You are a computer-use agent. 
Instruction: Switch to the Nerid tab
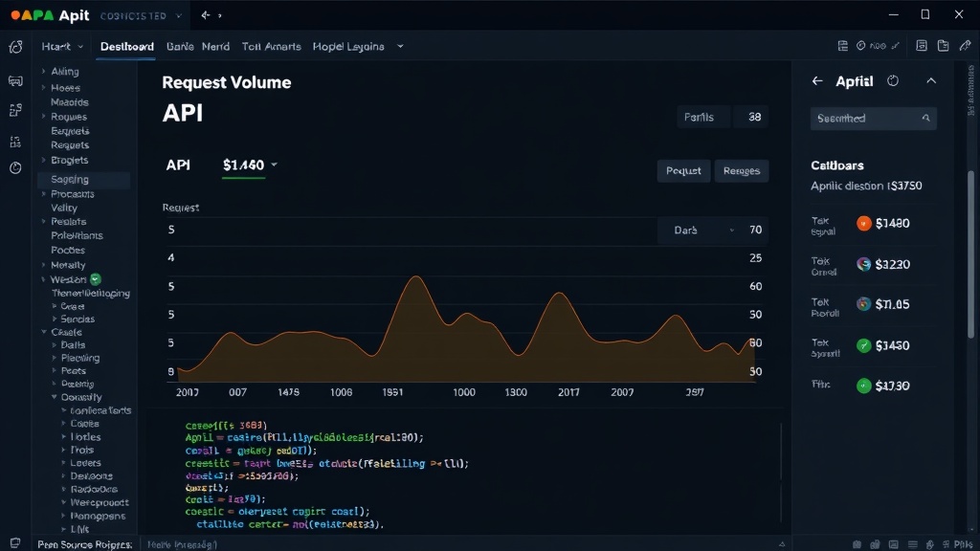(x=215, y=46)
